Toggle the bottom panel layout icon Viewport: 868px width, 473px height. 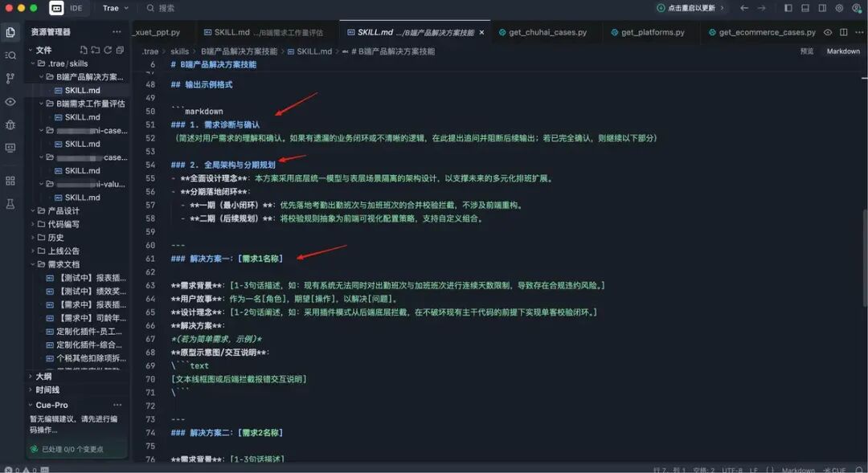805,8
